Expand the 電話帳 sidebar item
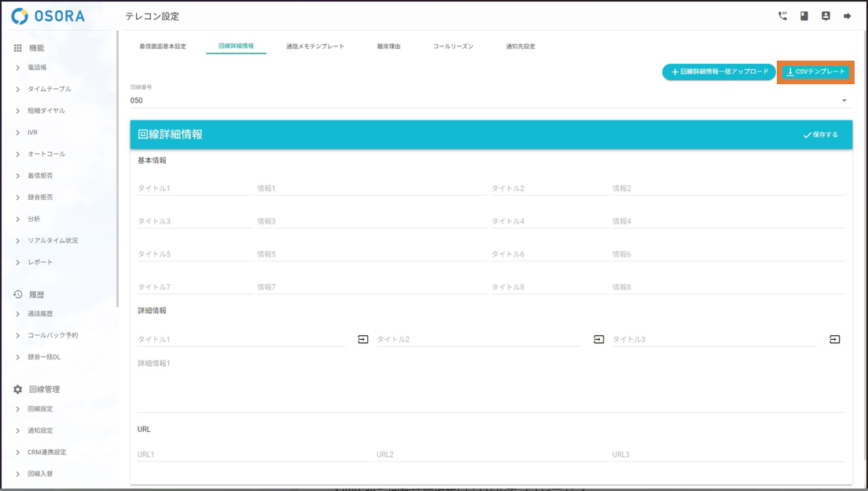Viewport: 868px width, 491px height. [37, 68]
